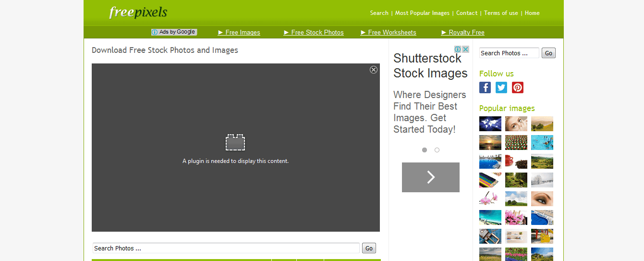This screenshot has height=261, width=644.
Task: Open the red and white flower field thumbnail
Action: [516, 142]
